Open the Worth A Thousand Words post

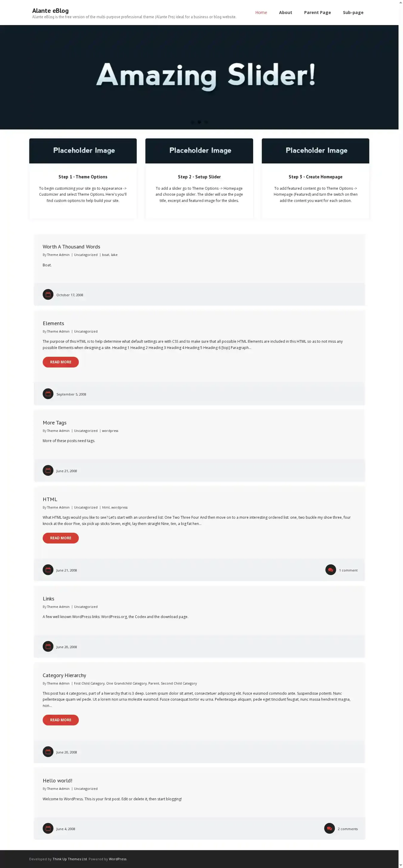tap(71, 247)
